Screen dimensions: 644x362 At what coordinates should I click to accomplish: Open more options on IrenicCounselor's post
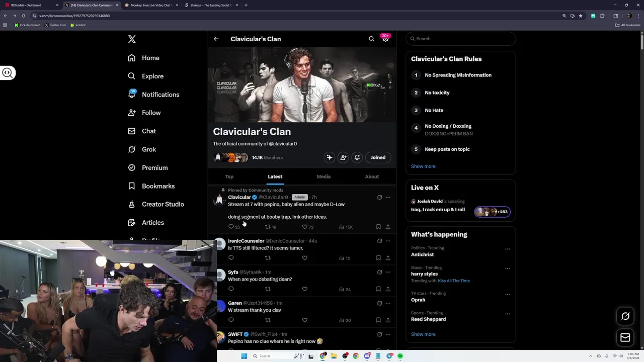tap(388, 241)
